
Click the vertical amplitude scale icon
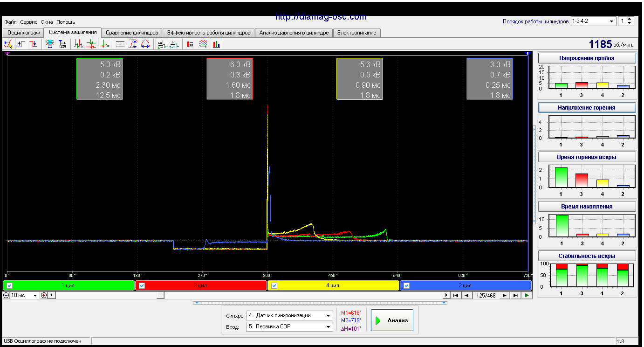tap(133, 44)
